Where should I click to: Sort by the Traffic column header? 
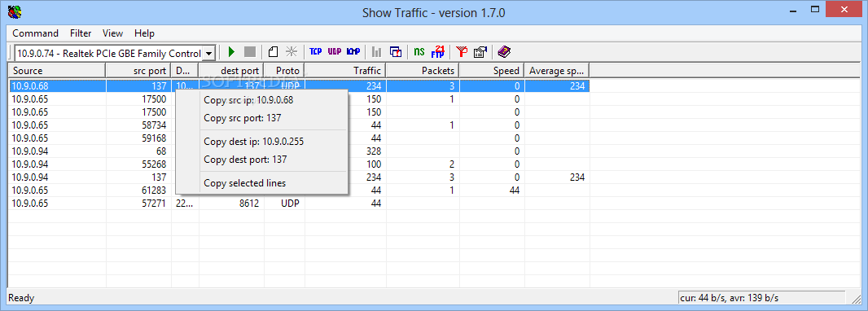(x=345, y=70)
